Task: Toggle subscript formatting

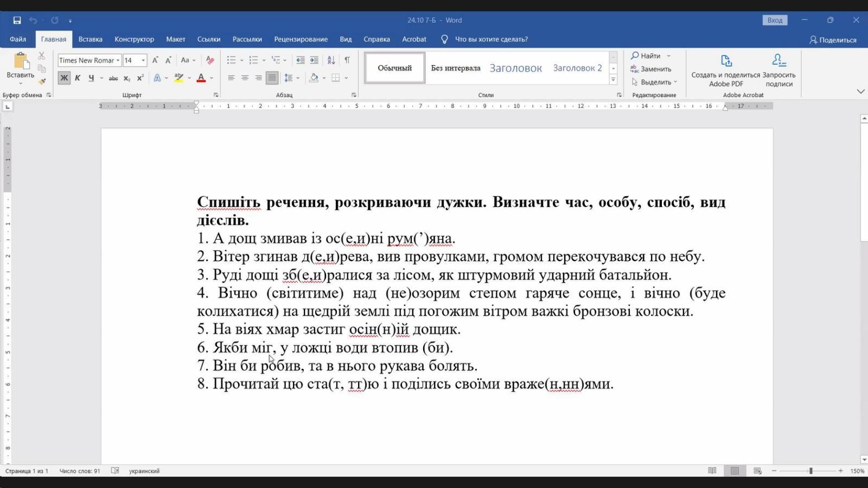Action: tap(127, 78)
